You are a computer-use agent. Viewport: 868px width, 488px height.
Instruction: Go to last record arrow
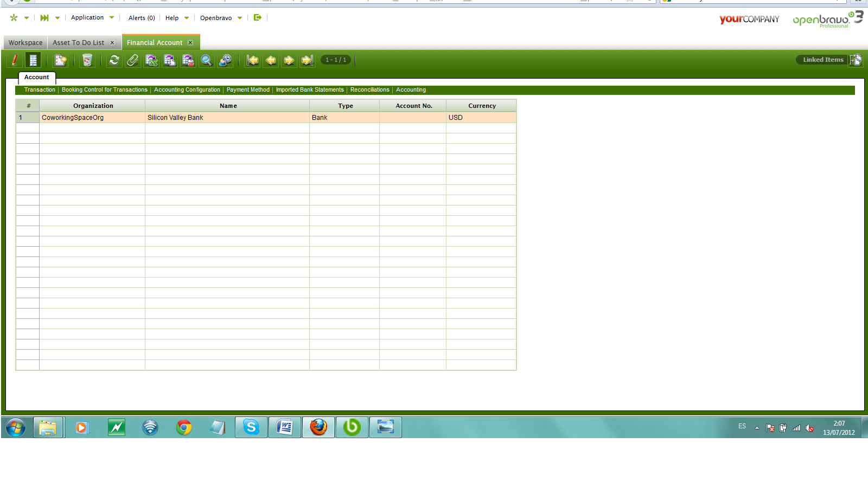pyautogui.click(x=307, y=60)
